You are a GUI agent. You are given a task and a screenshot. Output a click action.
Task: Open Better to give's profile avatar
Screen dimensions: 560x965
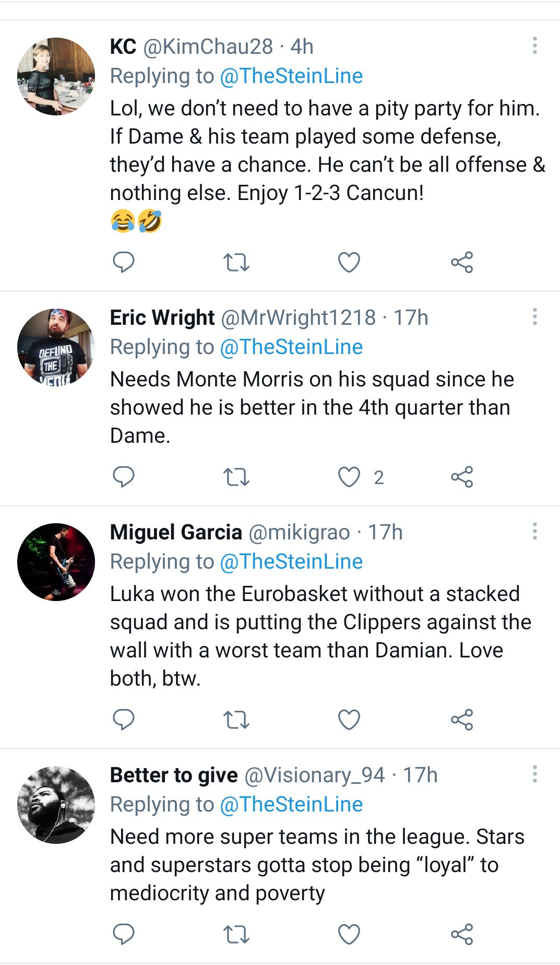56,805
